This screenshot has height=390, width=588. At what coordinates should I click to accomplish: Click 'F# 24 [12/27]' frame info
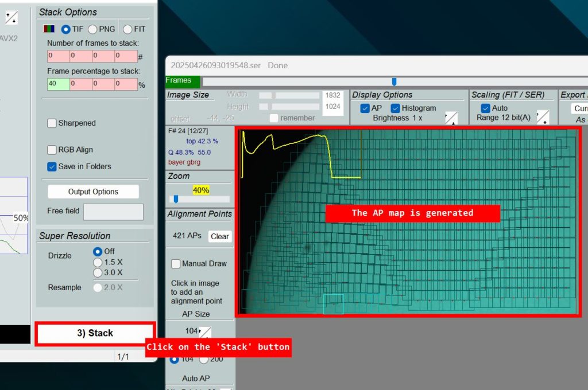(188, 131)
